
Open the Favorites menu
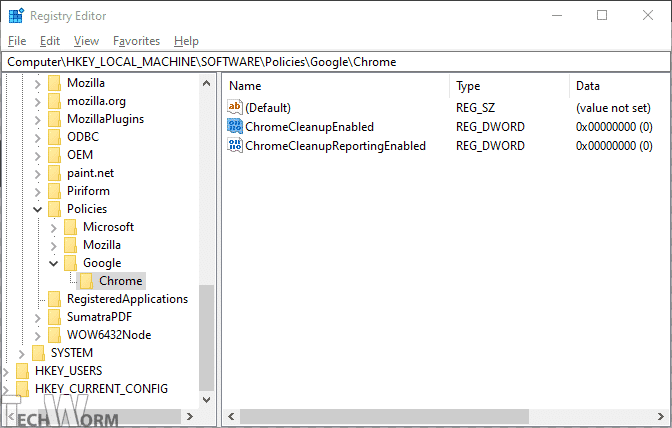(136, 41)
